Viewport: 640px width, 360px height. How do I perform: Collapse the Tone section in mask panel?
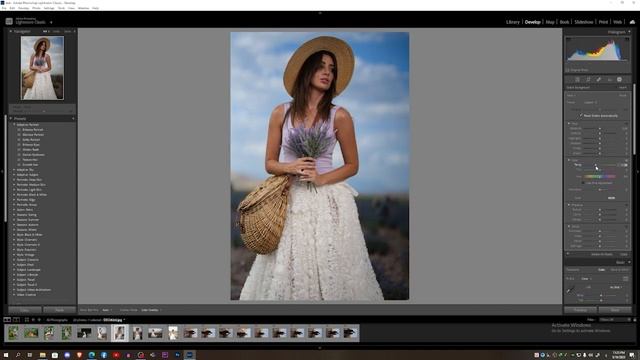click(569, 123)
